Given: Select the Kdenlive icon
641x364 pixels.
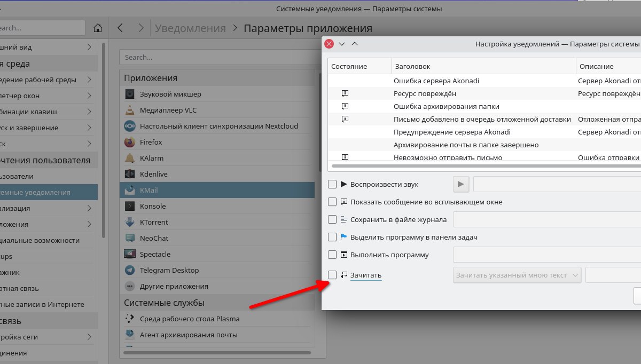Looking at the screenshot, I should point(130,174).
